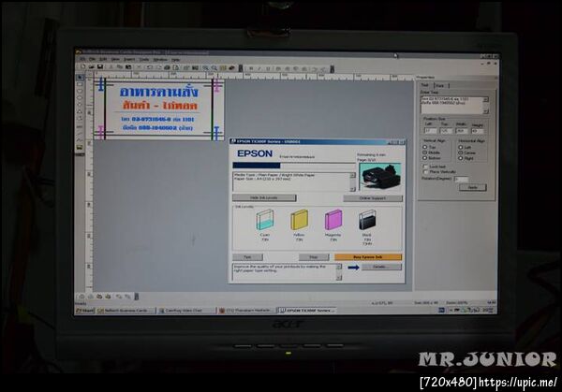
Task: Select the rounded rectangle shape tool
Action: 80,92
